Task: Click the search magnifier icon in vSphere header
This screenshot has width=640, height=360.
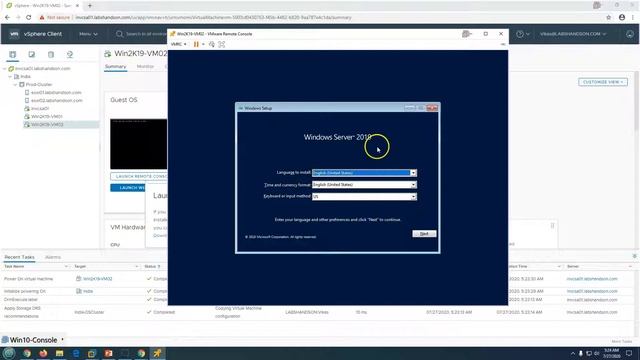Action: 119,34
